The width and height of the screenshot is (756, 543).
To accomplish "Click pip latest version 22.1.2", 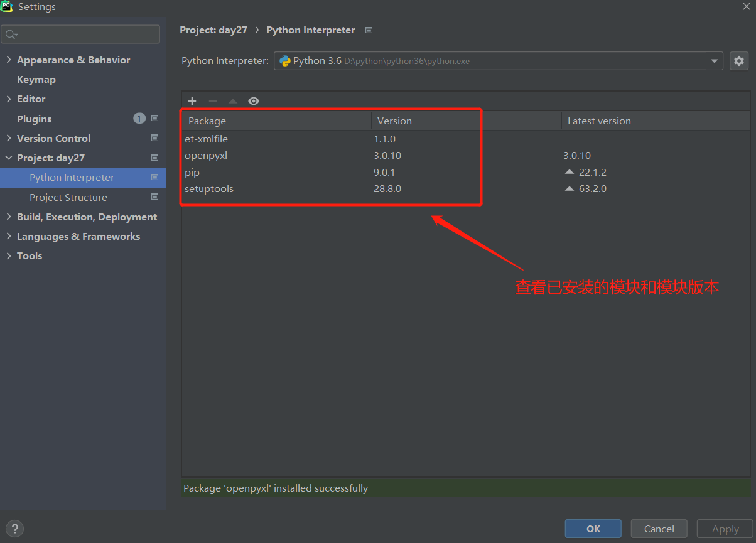I will [592, 172].
